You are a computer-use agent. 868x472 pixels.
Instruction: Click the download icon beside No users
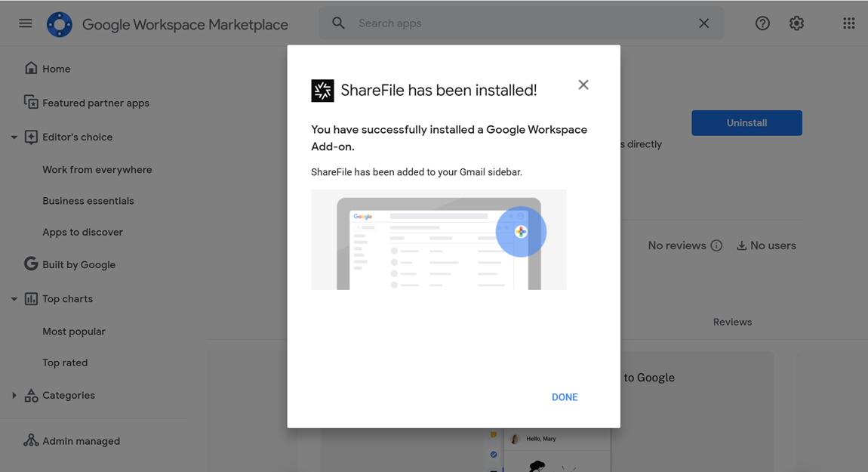click(x=741, y=245)
